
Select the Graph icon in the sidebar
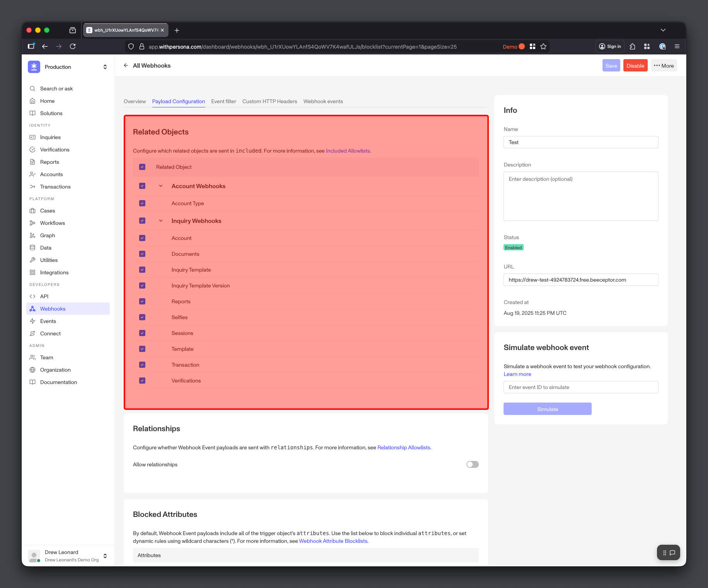(33, 235)
